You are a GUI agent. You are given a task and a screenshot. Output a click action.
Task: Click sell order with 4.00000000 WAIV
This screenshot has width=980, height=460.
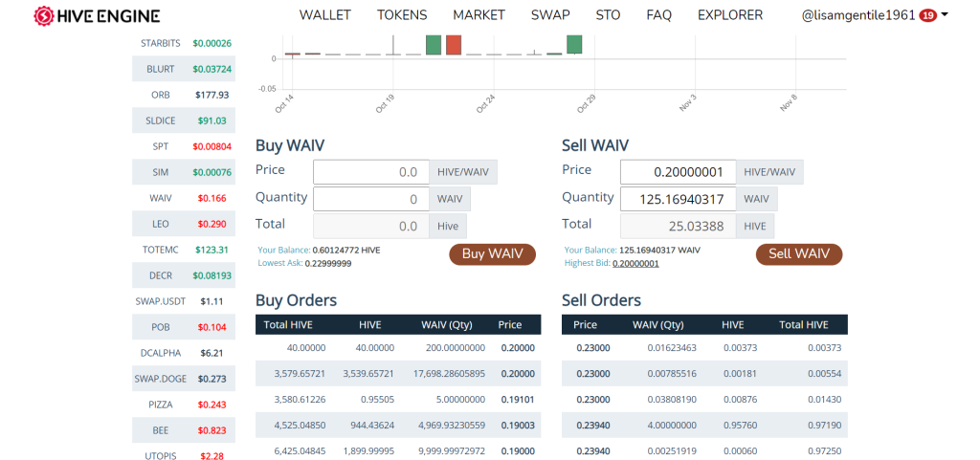coord(705,425)
